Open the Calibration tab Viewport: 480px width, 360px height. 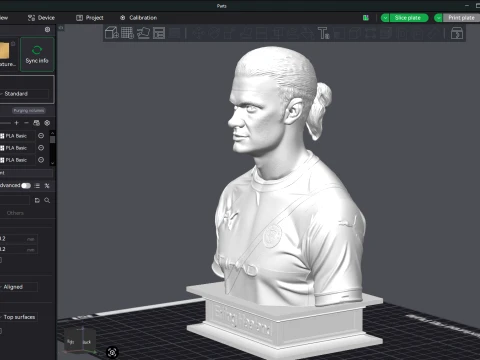pos(138,18)
